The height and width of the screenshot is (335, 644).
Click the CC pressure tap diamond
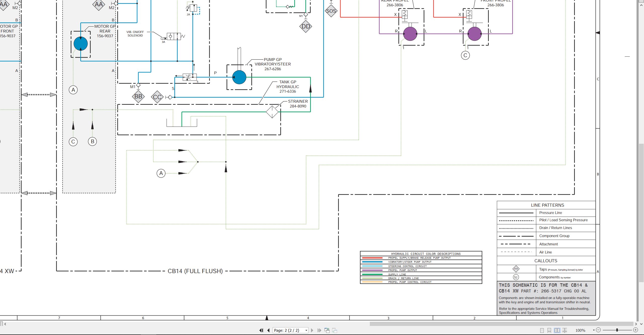pos(157,97)
